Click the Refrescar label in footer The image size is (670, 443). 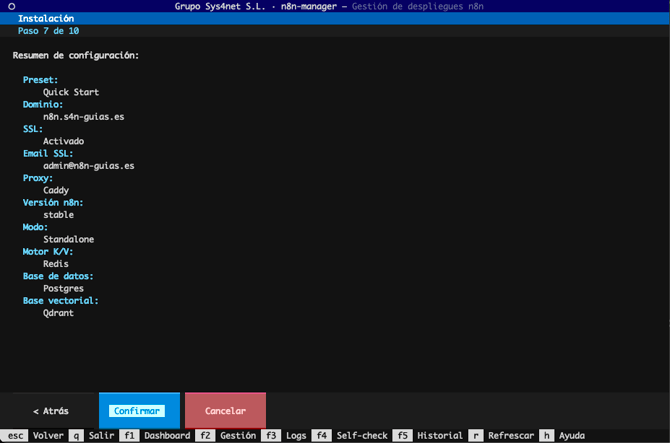510,436
